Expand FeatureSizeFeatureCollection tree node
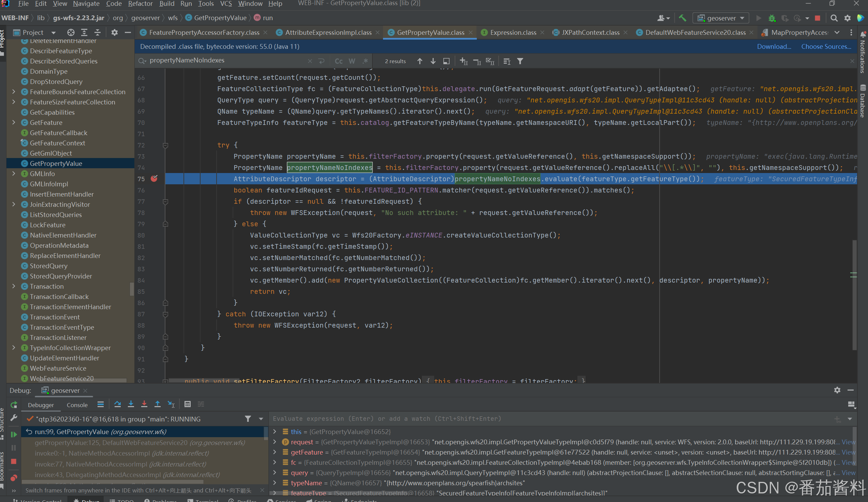Viewport: 868px width, 502px height. pyautogui.click(x=13, y=102)
